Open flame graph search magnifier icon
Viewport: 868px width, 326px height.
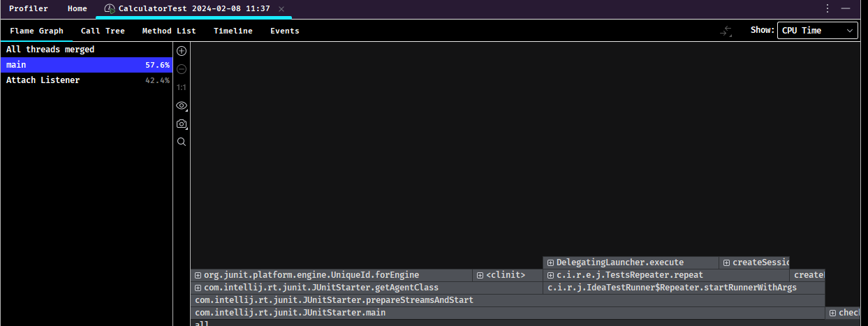(x=182, y=142)
